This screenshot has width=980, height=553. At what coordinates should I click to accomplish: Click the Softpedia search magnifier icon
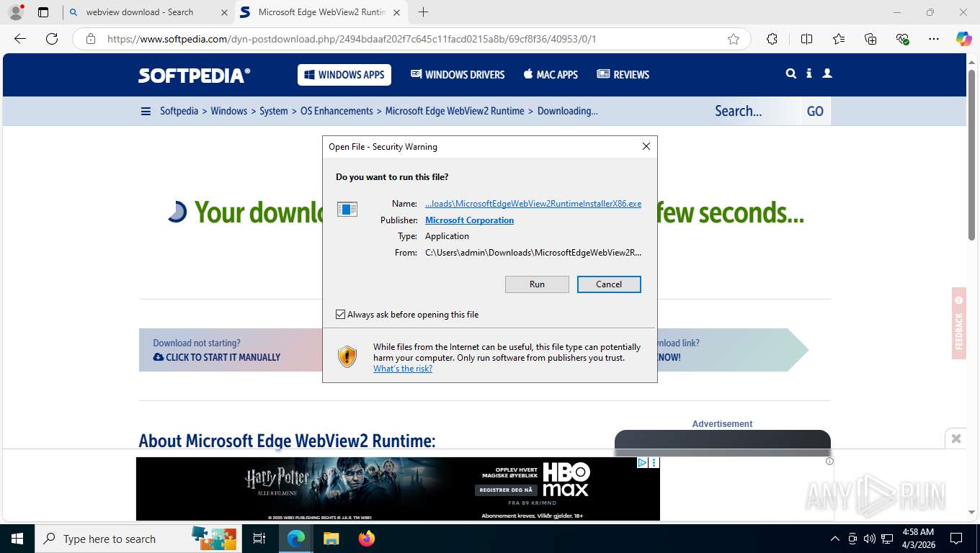pos(790,73)
